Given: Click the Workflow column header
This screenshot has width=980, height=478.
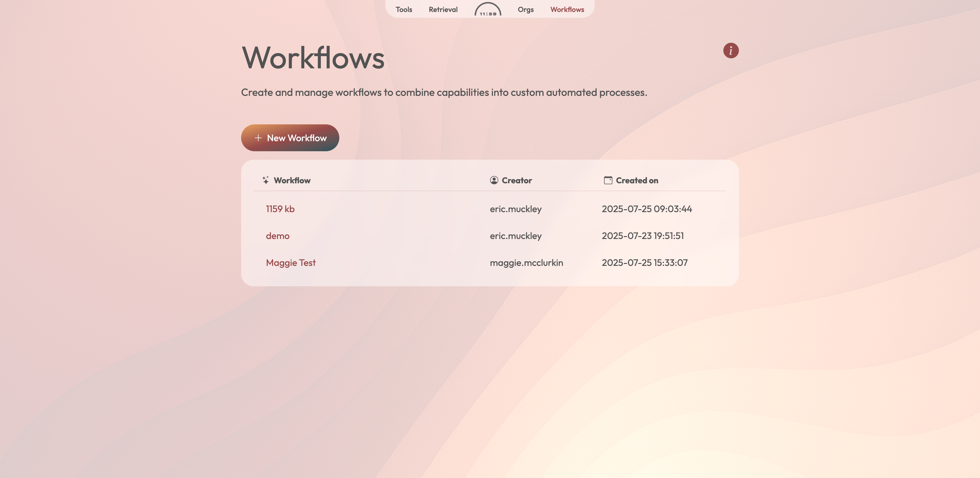Looking at the screenshot, I should coord(292,181).
